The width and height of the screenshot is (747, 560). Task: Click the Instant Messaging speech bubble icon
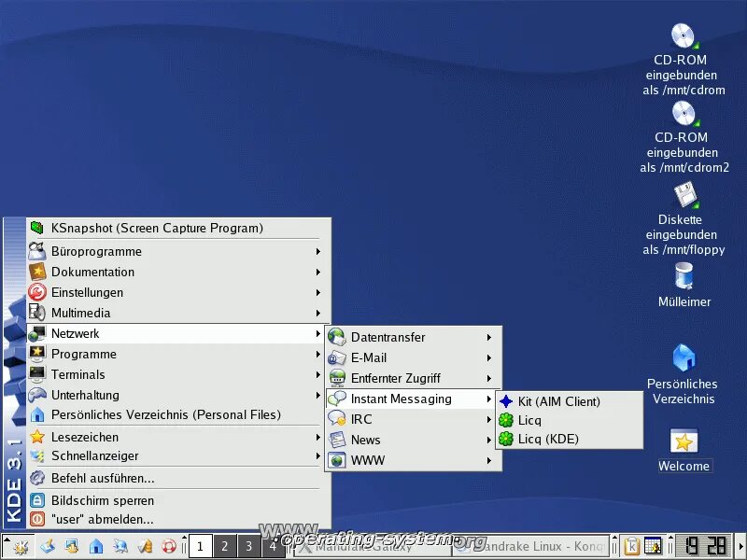click(337, 399)
